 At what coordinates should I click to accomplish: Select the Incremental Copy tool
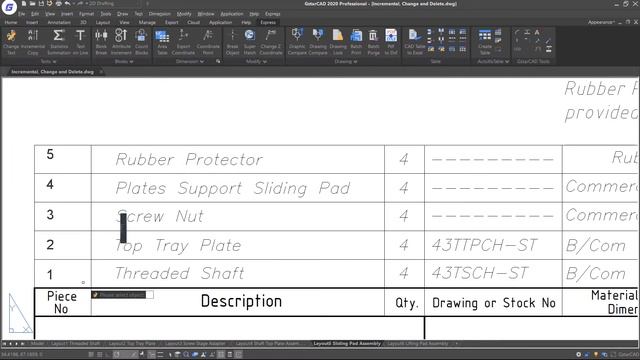point(33,42)
